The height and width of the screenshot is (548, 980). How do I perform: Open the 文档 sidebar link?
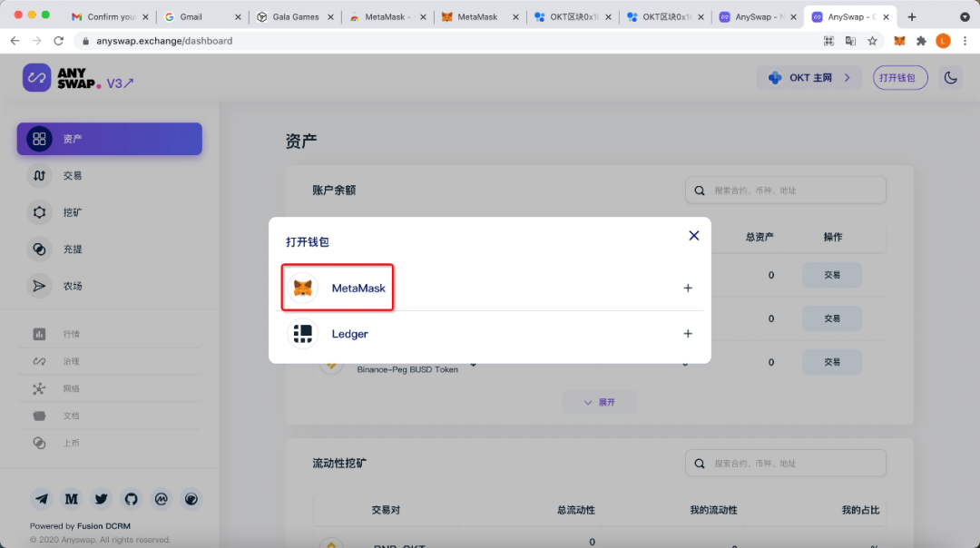110,416
